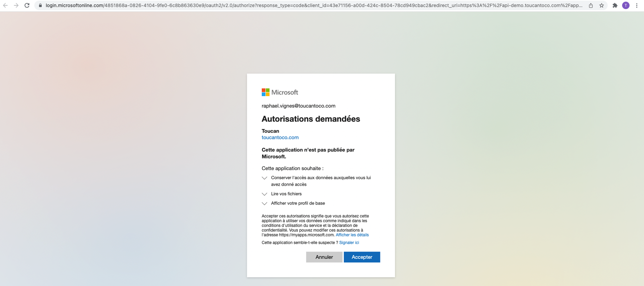
Task: Bookmark this page with the star icon
Action: 602,5
